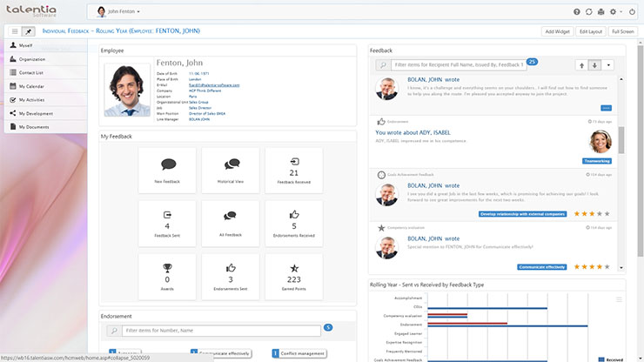Click the Feedback list vertical scrollbar

click(621, 139)
